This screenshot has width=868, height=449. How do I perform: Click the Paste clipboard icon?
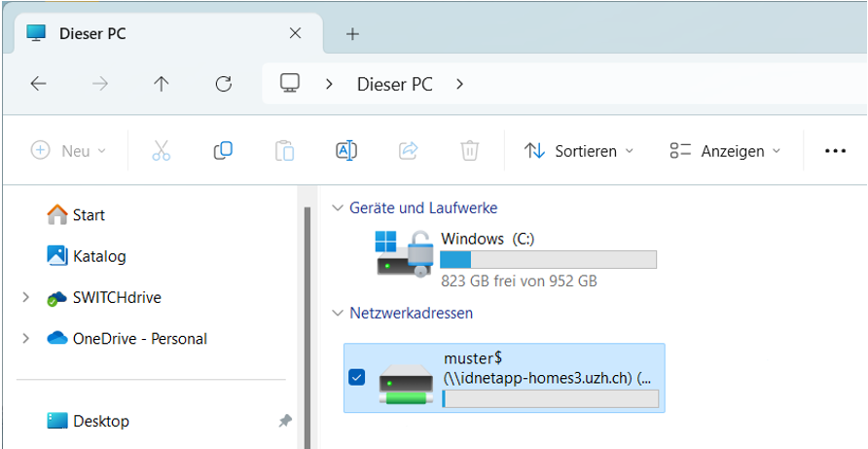(284, 151)
